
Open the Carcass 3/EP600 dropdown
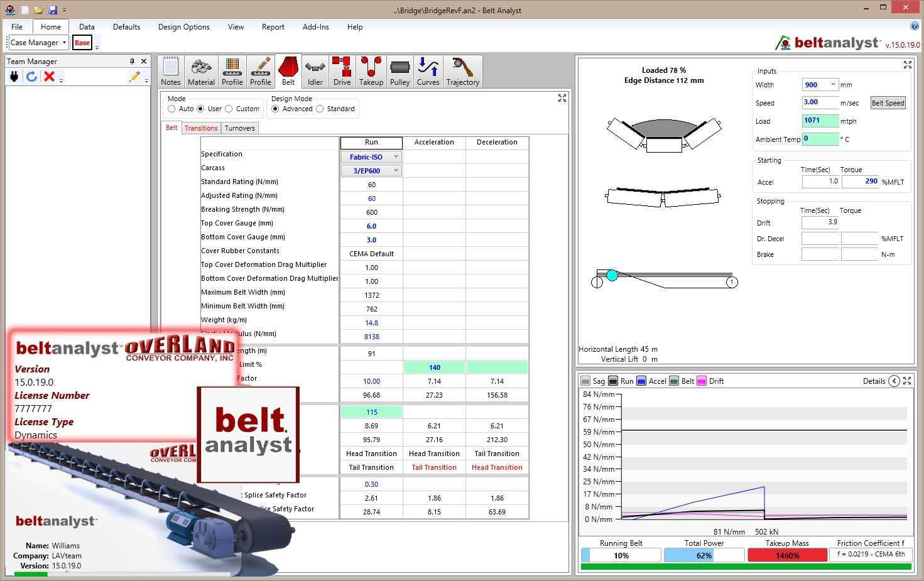click(x=396, y=170)
